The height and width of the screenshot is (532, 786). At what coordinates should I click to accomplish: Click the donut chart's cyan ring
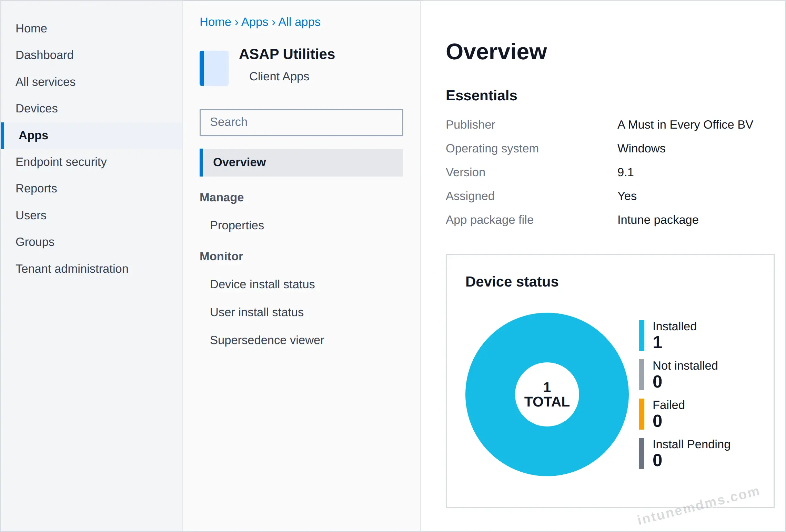(x=491, y=394)
